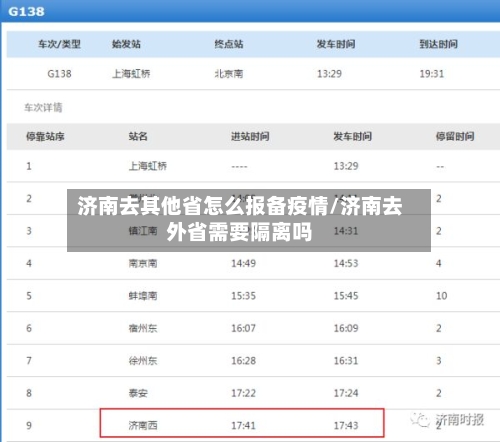The height and width of the screenshot is (442, 500).
Task: Click the 镇江南 station name
Action: point(143,231)
